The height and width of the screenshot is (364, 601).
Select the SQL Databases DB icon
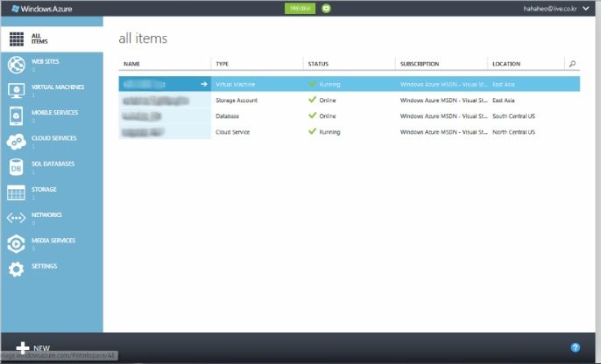[16, 167]
